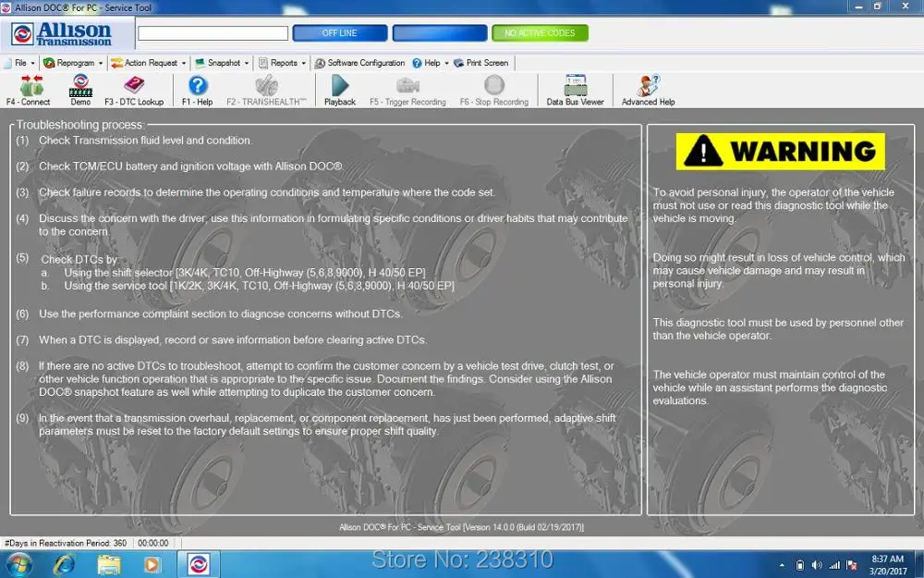
Task: Open File Explorer from taskbar
Action: pyautogui.click(x=109, y=565)
